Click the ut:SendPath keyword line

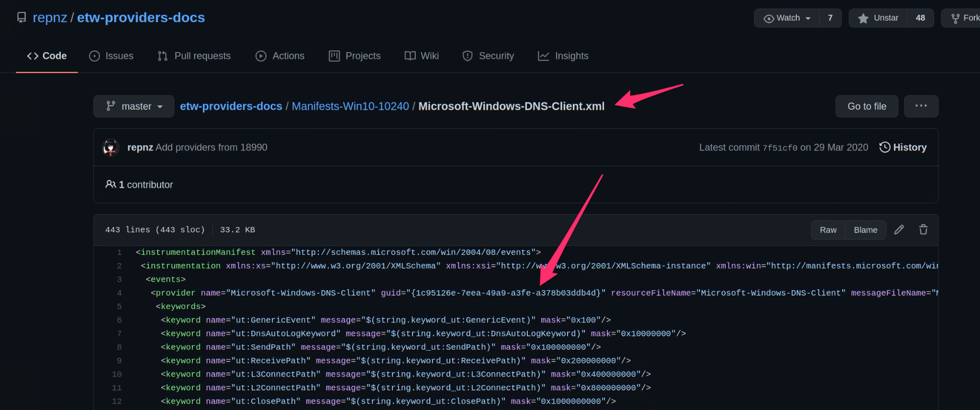pyautogui.click(x=381, y=347)
